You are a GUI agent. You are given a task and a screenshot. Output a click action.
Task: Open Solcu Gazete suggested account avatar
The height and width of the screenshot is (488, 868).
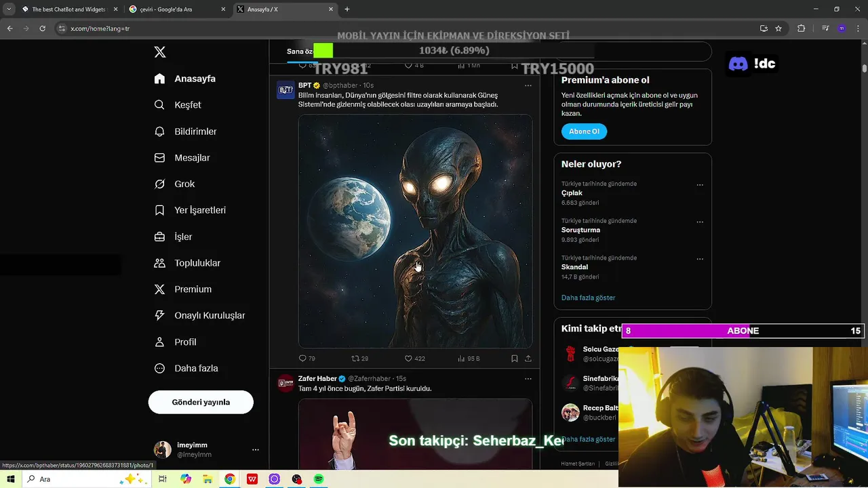click(x=570, y=354)
